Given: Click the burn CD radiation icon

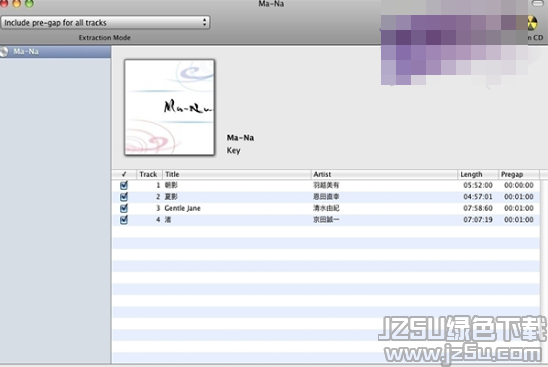Looking at the screenshot, I should [x=532, y=23].
